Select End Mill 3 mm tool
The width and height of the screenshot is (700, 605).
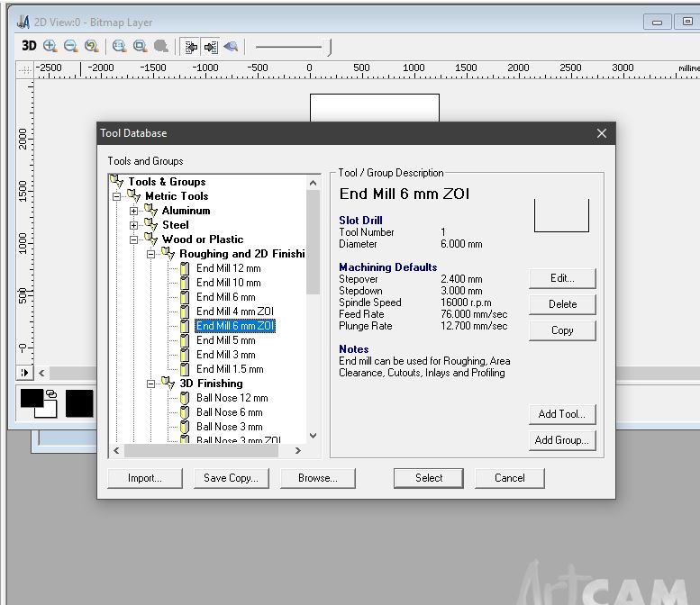pos(226,355)
